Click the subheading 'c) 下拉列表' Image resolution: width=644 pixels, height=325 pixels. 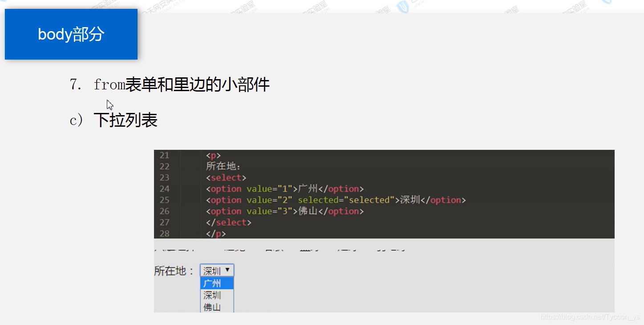click(x=113, y=120)
